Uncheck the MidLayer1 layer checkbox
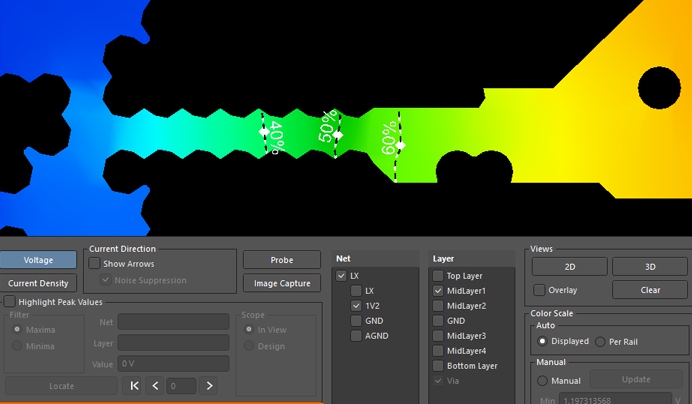Image resolution: width=692 pixels, height=404 pixels. pos(439,291)
